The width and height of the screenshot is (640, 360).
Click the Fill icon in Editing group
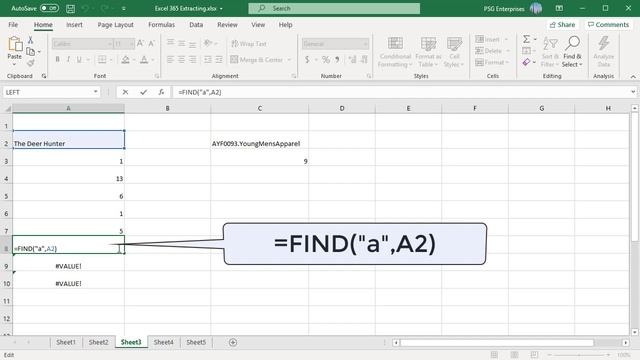[x=527, y=51]
